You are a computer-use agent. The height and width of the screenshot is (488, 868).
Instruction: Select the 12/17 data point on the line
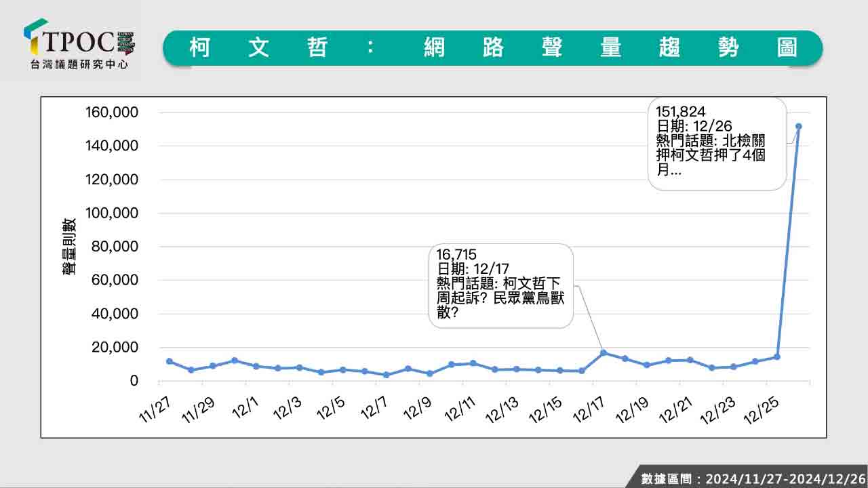point(604,353)
